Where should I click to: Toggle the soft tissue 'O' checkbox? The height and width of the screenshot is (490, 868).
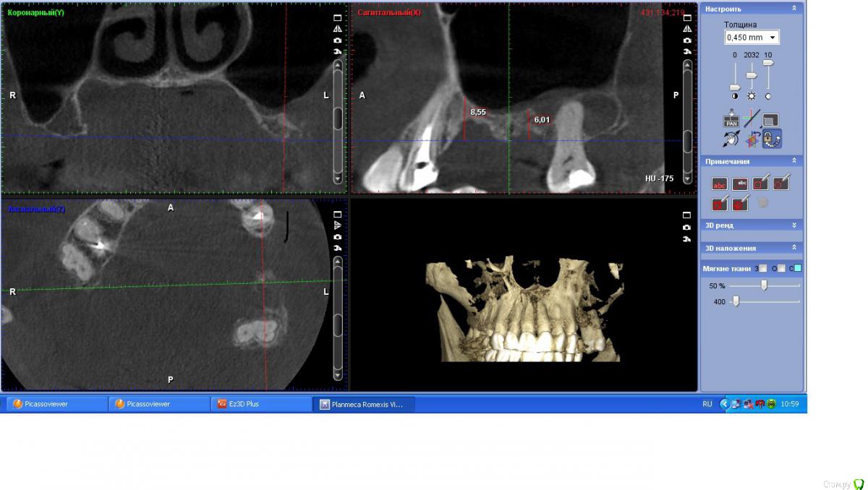781,268
